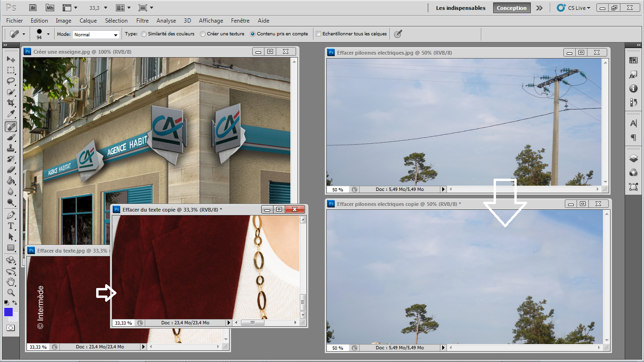Select the Quick Selection tool
644x362 pixels.
[11, 92]
